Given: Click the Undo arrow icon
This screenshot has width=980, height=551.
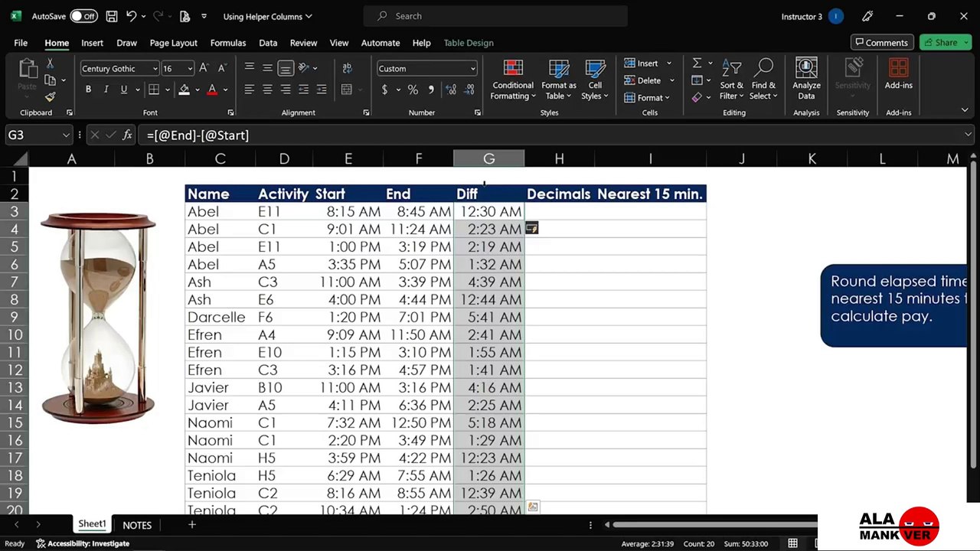Looking at the screenshot, I should (x=131, y=16).
